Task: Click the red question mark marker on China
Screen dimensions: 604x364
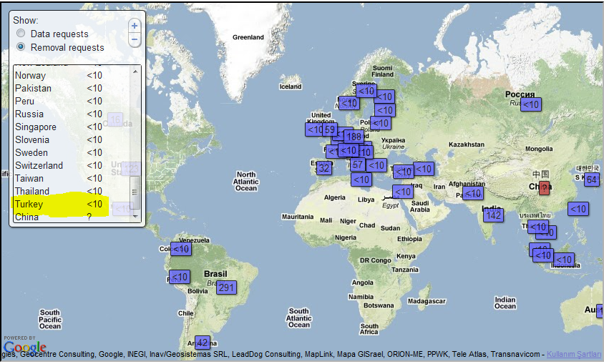Action: click(x=544, y=188)
